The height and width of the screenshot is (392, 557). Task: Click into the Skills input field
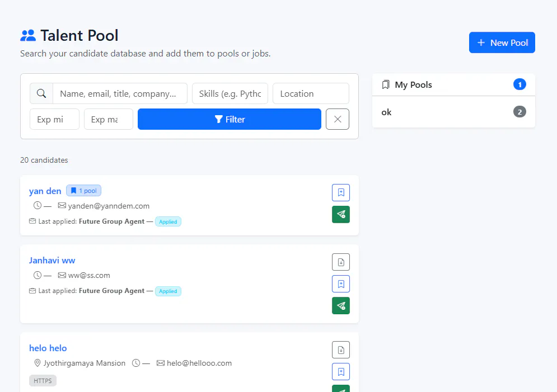[230, 93]
